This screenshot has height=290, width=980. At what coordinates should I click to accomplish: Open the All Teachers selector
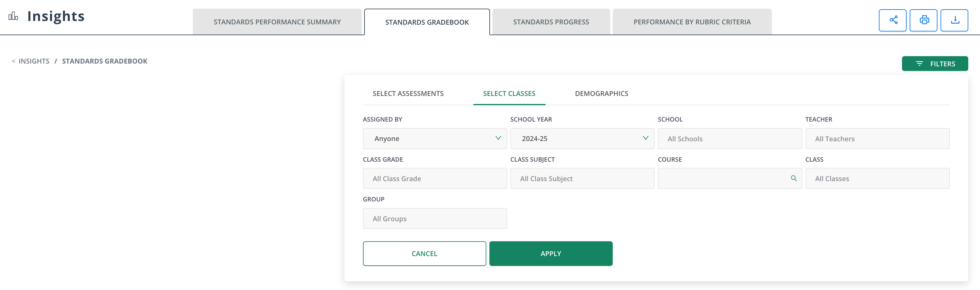(x=877, y=139)
